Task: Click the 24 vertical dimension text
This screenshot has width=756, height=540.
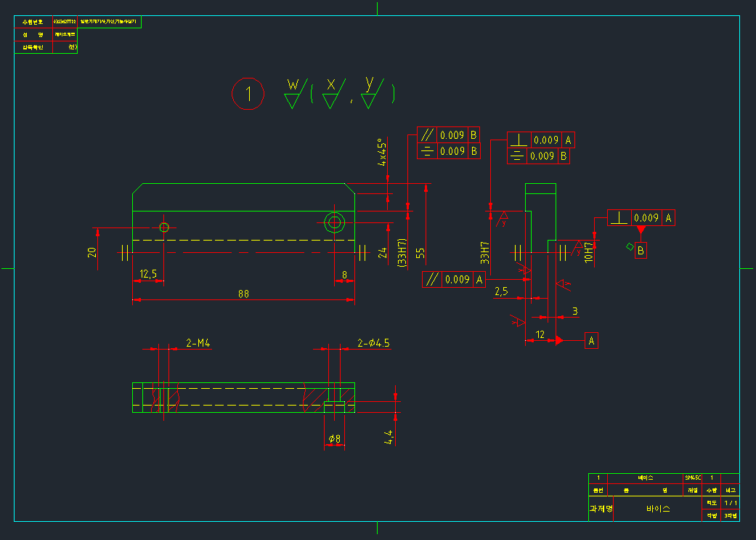Action: pyautogui.click(x=383, y=253)
